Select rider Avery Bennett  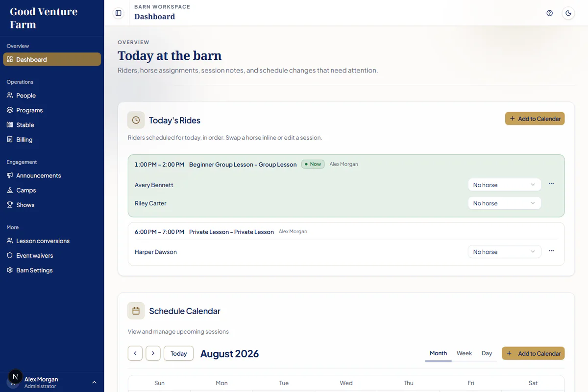154,185
